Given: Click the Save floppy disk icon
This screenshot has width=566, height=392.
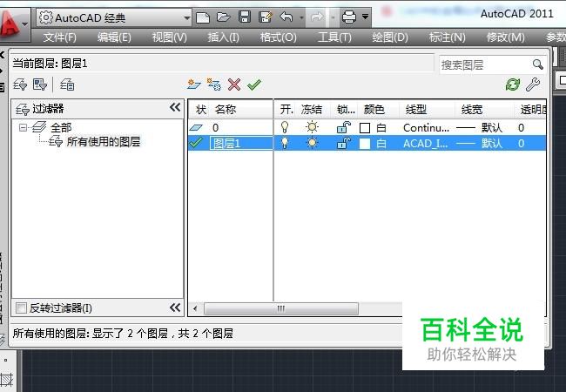Looking at the screenshot, I should click(245, 17).
